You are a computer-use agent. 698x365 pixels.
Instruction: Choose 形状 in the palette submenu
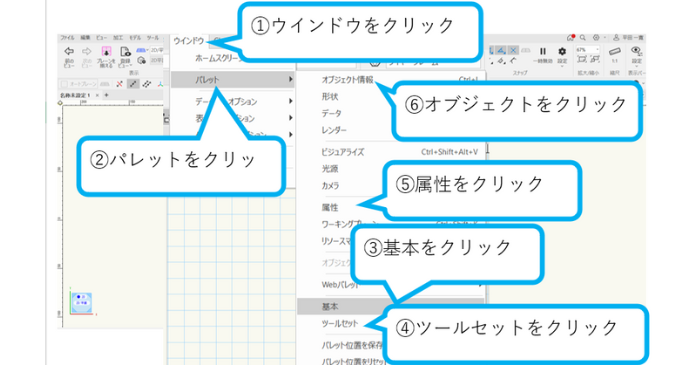[x=330, y=97]
